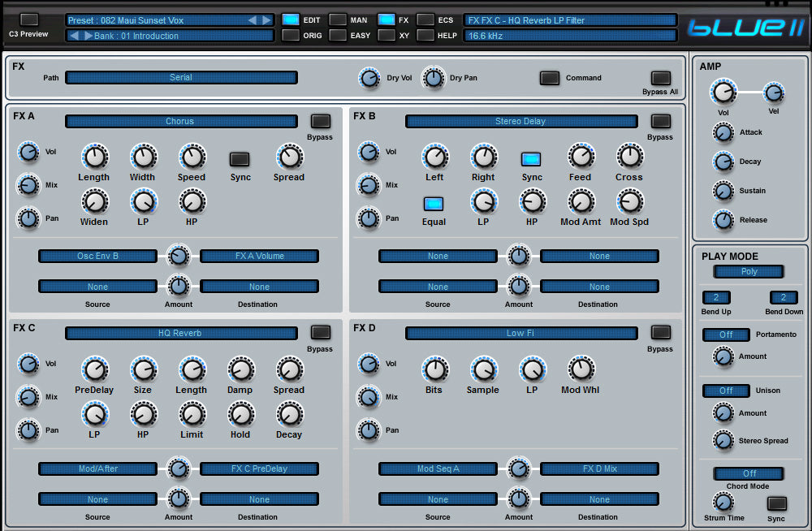Open the FX Path Serial dropdown
Screen dimensions: 812x531
point(181,77)
